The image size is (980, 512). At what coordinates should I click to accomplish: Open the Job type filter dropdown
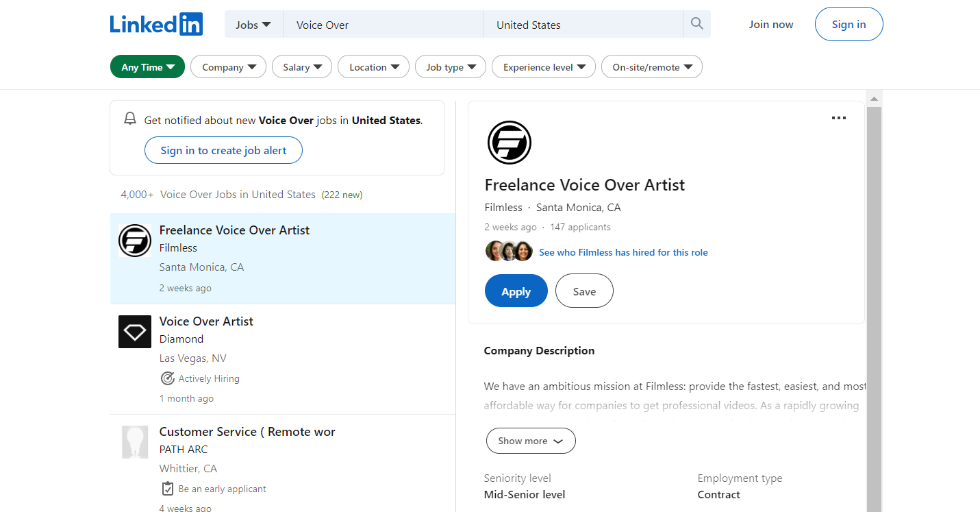(x=451, y=66)
